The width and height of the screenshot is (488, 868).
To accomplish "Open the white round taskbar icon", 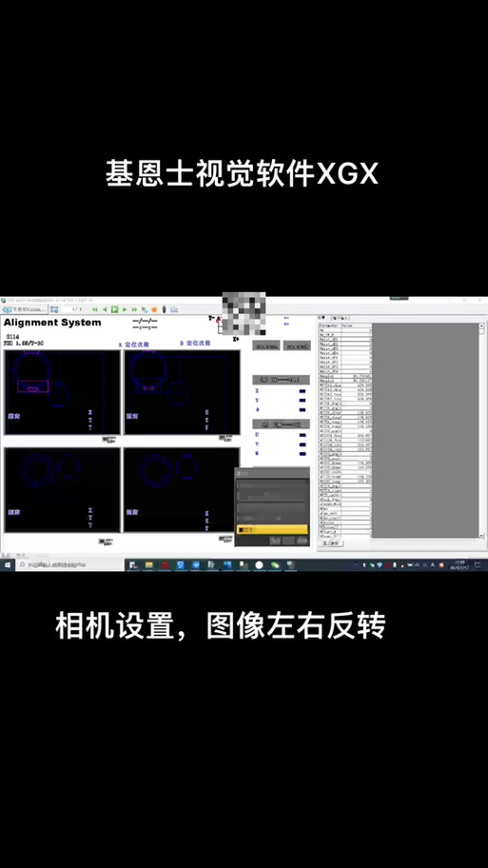I will [x=259, y=564].
